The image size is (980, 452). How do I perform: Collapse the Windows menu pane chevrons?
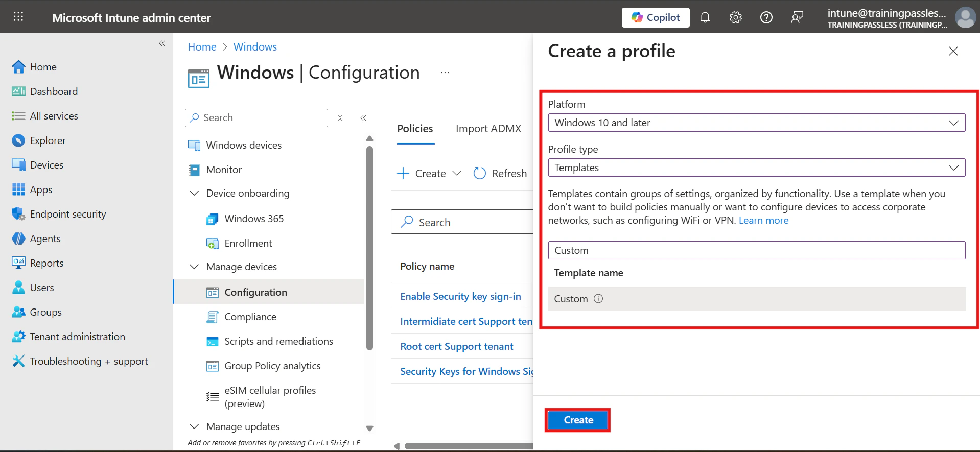(x=363, y=118)
